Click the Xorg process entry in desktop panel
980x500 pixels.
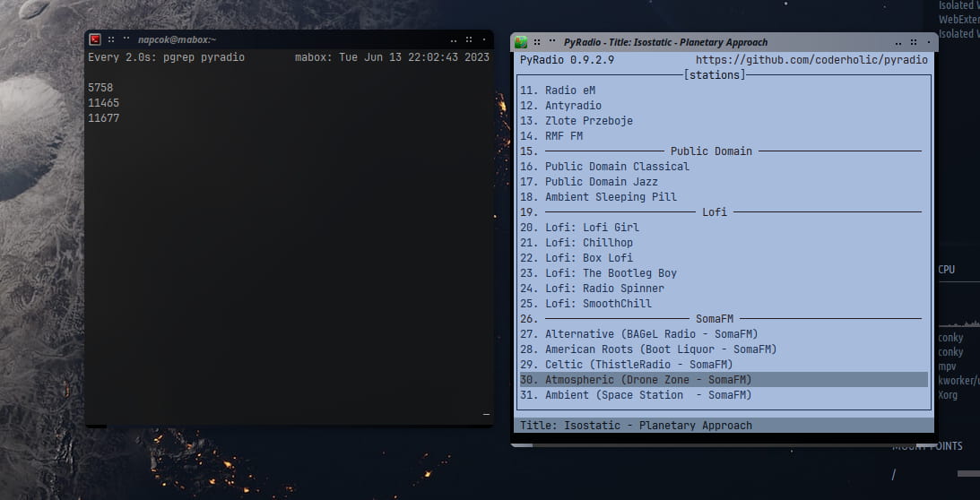point(948,395)
